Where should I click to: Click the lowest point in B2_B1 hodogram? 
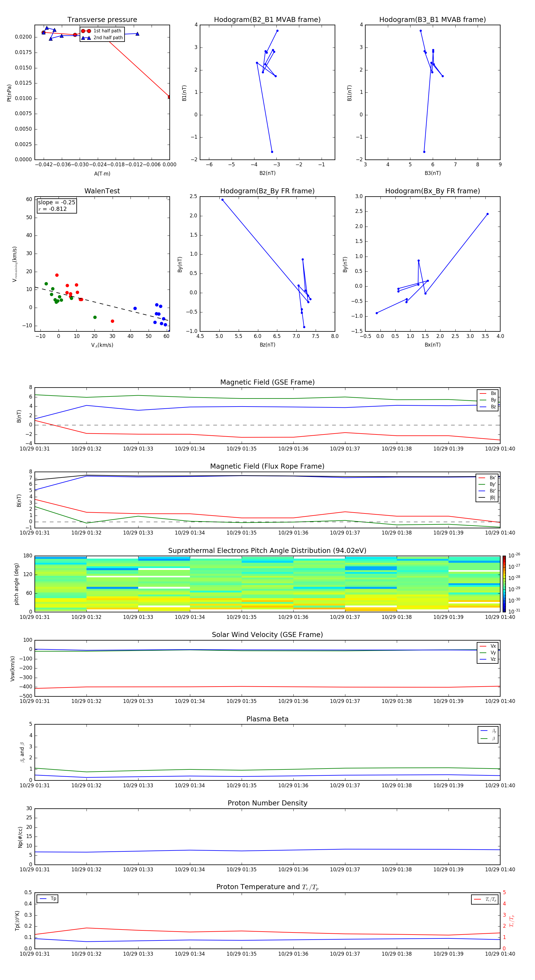click(272, 152)
